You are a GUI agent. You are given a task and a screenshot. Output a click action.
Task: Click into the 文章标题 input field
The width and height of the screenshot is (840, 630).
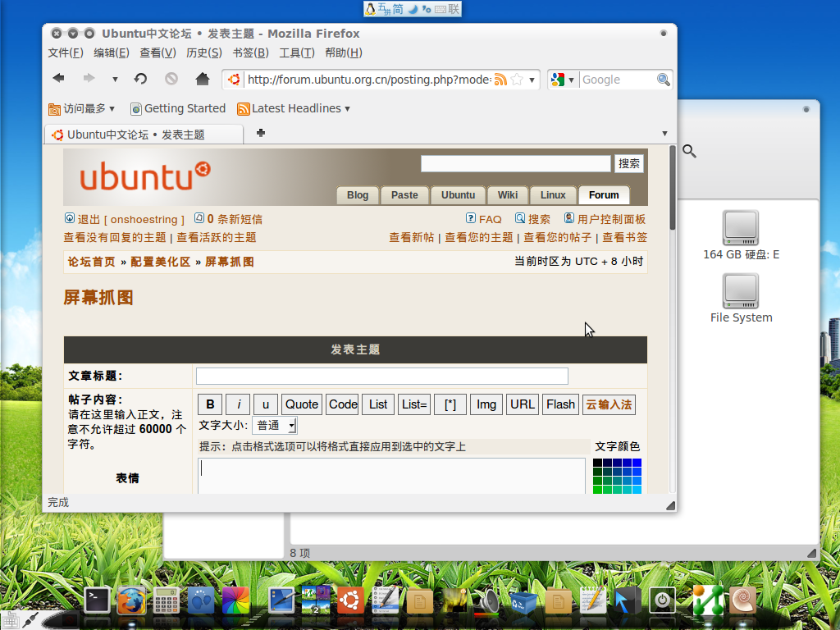tap(381, 376)
